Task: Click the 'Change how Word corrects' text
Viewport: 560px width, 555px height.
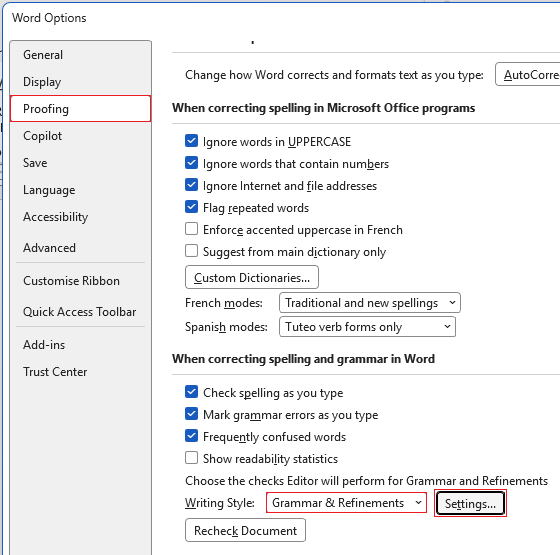Action: click(334, 75)
